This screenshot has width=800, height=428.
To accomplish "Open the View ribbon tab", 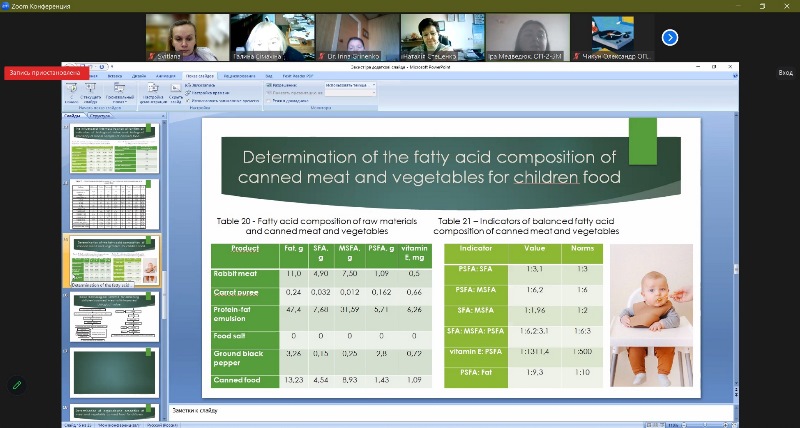I will click(269, 75).
